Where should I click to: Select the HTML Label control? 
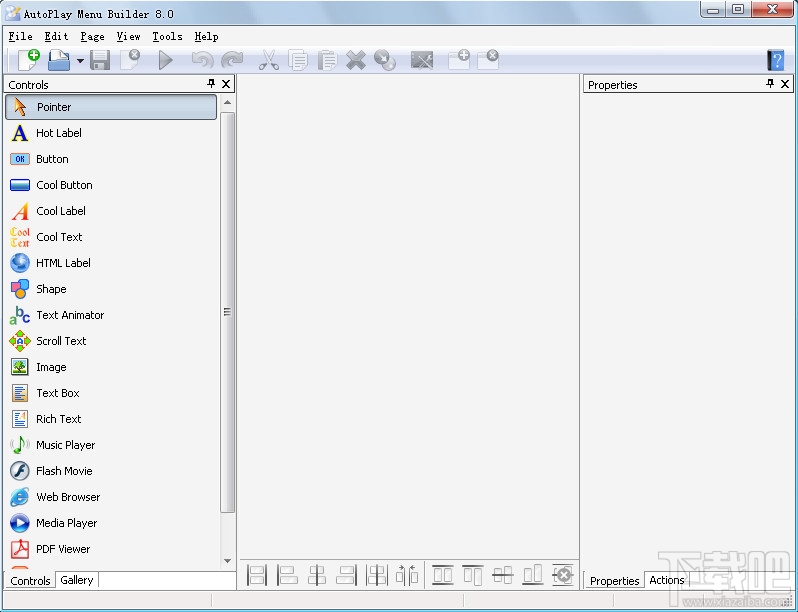(x=111, y=263)
